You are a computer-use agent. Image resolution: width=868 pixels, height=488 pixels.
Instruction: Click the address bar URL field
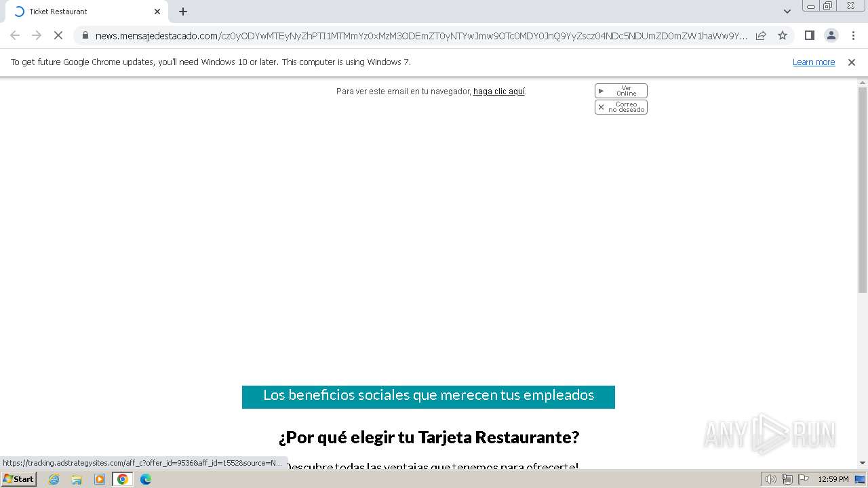pyautogui.click(x=420, y=35)
